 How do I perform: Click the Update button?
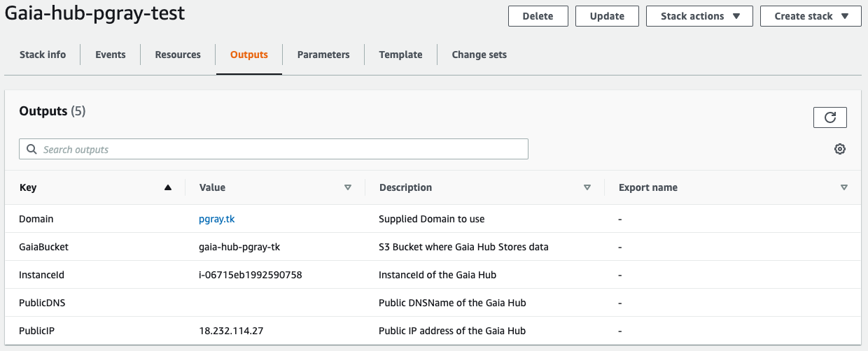click(607, 16)
